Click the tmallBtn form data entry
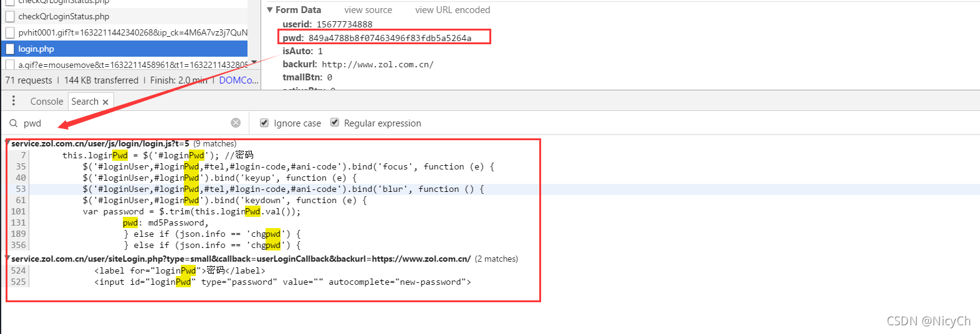980x334 pixels. pos(307,77)
